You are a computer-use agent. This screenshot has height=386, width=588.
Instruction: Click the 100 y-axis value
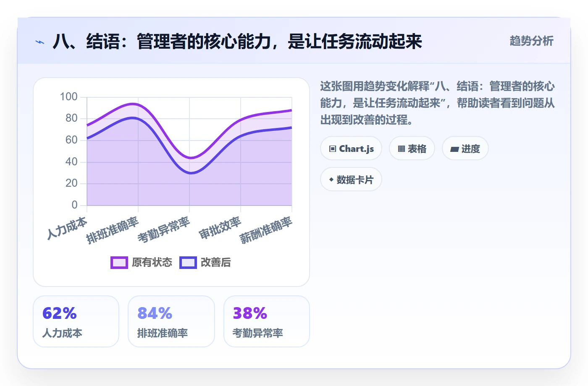pos(68,97)
